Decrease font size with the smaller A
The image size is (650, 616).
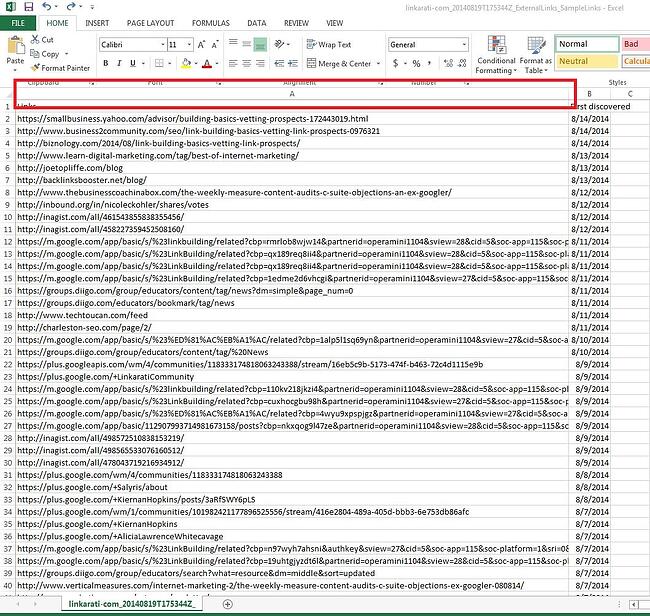(215, 45)
